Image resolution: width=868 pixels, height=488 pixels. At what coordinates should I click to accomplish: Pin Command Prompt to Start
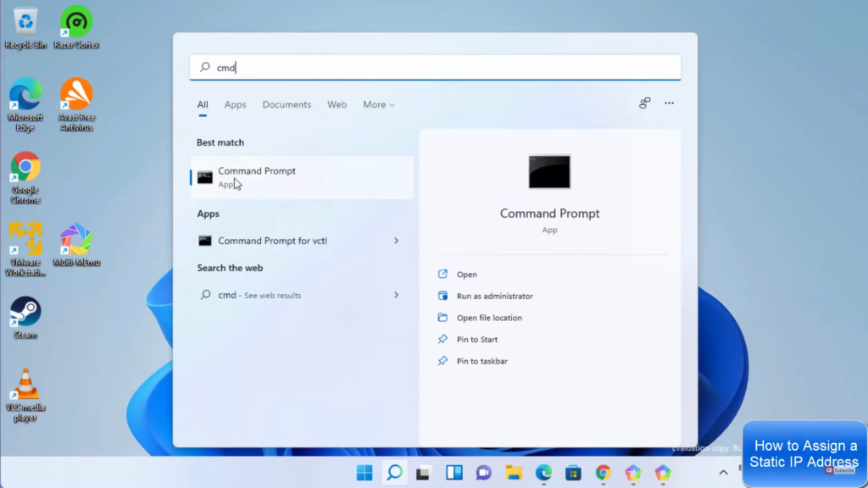pos(477,340)
